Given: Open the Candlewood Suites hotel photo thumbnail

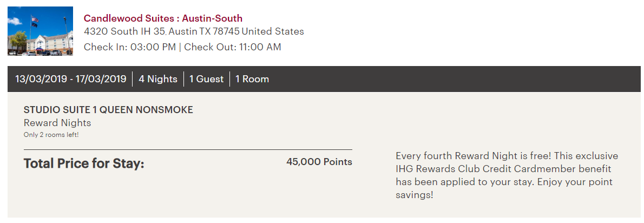Looking at the screenshot, I should pos(40,31).
